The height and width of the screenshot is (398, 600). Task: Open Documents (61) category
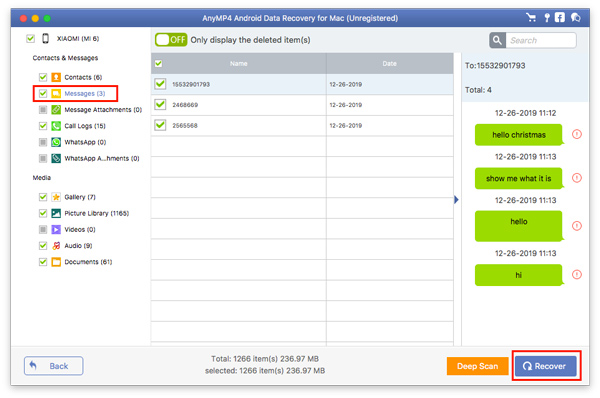(88, 262)
